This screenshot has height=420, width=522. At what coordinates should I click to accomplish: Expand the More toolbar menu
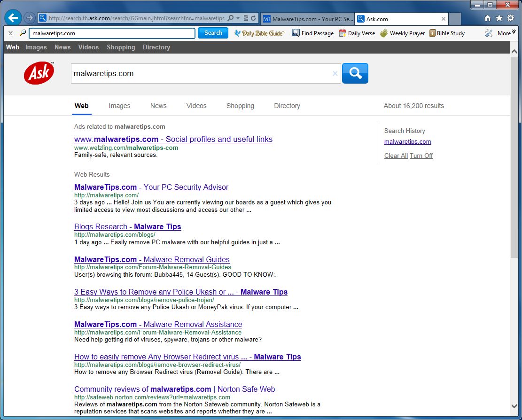506,33
